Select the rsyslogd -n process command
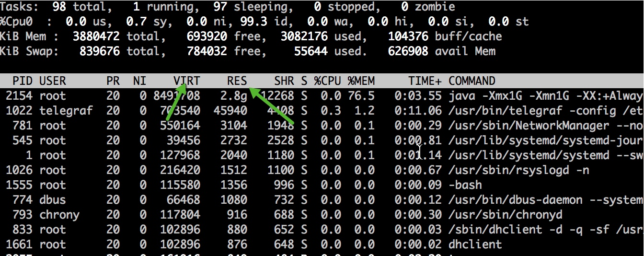Image resolution: width=644 pixels, height=256 pixels. [x=518, y=170]
